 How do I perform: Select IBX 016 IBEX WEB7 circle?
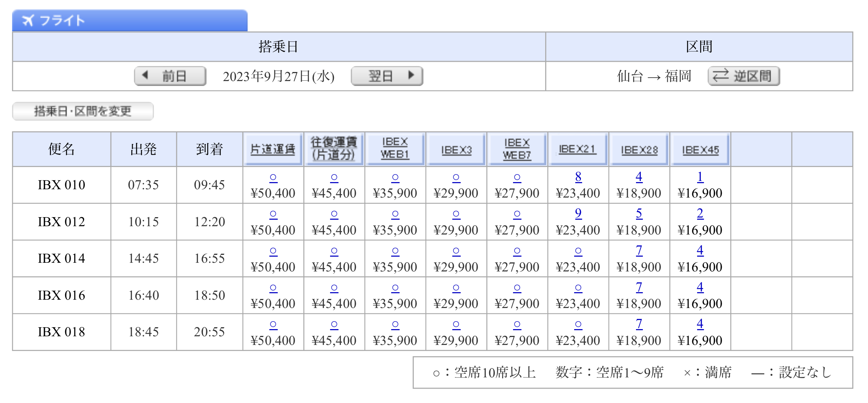tap(517, 288)
